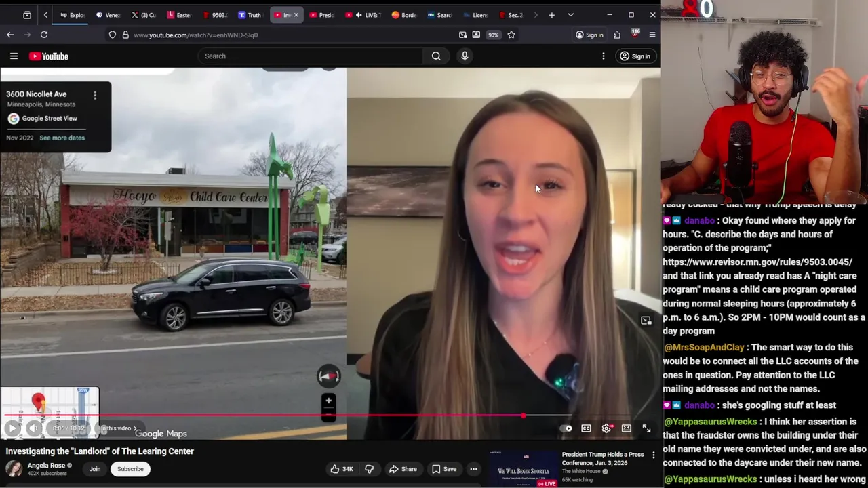Go to the YouTube home logo
This screenshot has width=868, height=488.
coord(49,56)
